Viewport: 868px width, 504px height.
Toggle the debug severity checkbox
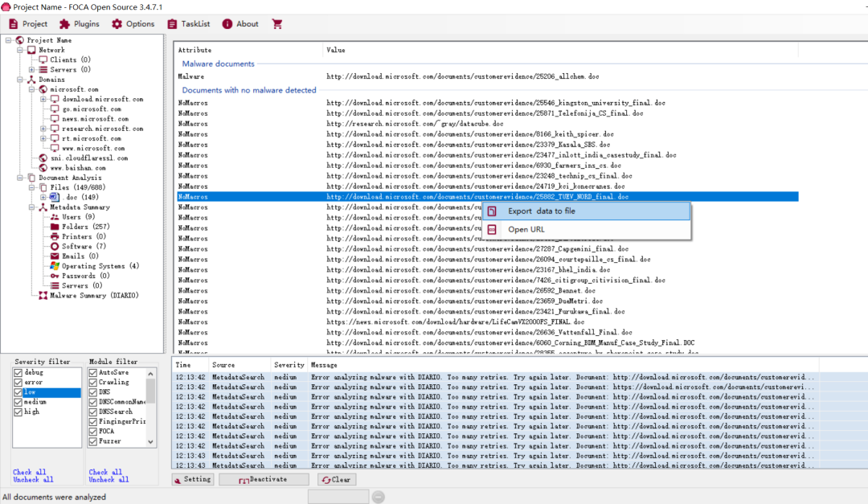tap(18, 373)
